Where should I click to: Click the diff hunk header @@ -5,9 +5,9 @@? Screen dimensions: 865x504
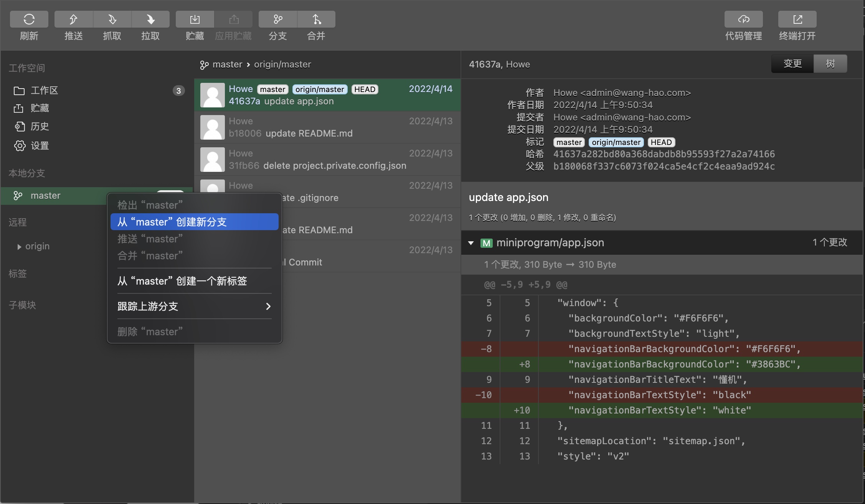(526, 285)
